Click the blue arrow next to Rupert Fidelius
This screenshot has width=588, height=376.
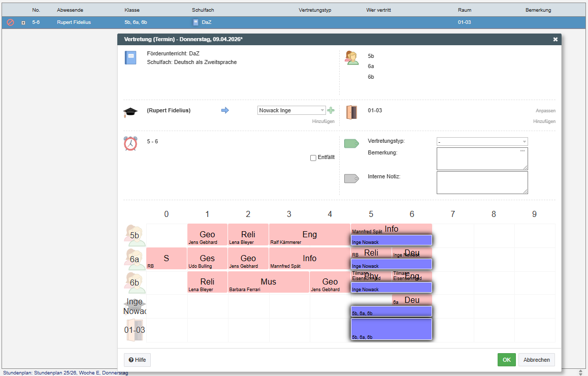click(225, 110)
